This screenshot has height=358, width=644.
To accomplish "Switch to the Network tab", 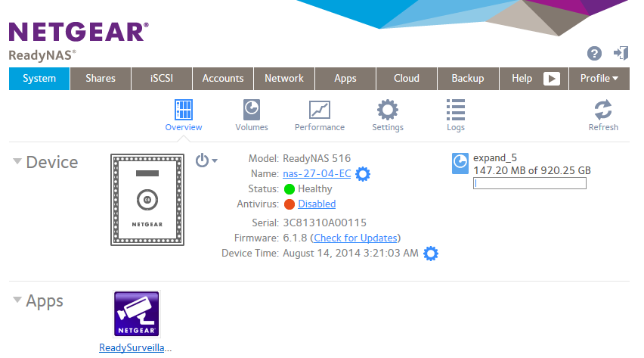I will click(284, 79).
